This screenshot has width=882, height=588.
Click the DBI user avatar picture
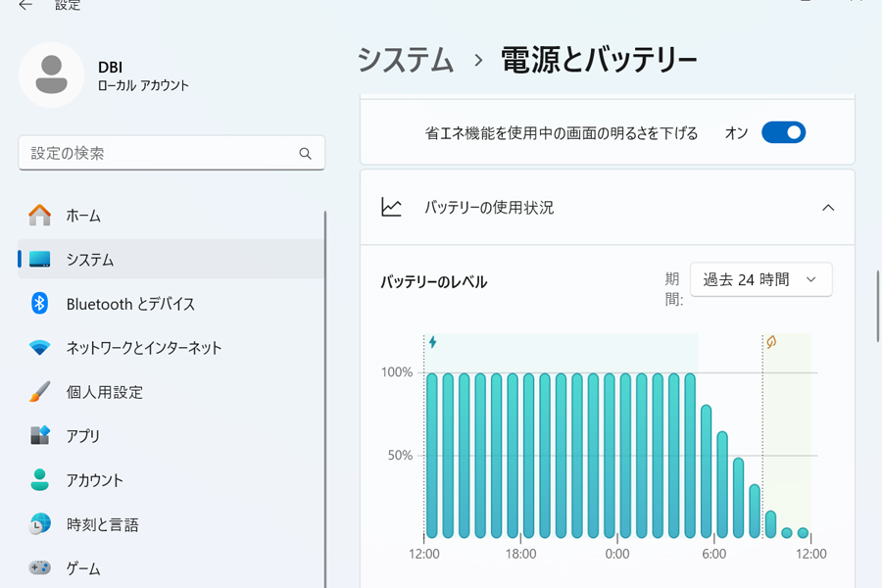click(x=51, y=74)
